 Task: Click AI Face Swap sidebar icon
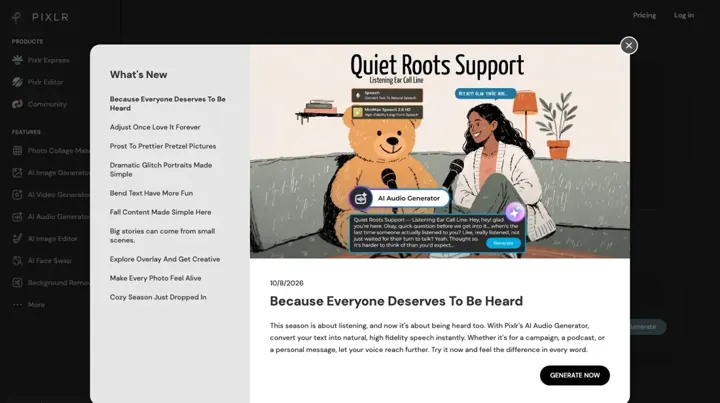(17, 261)
